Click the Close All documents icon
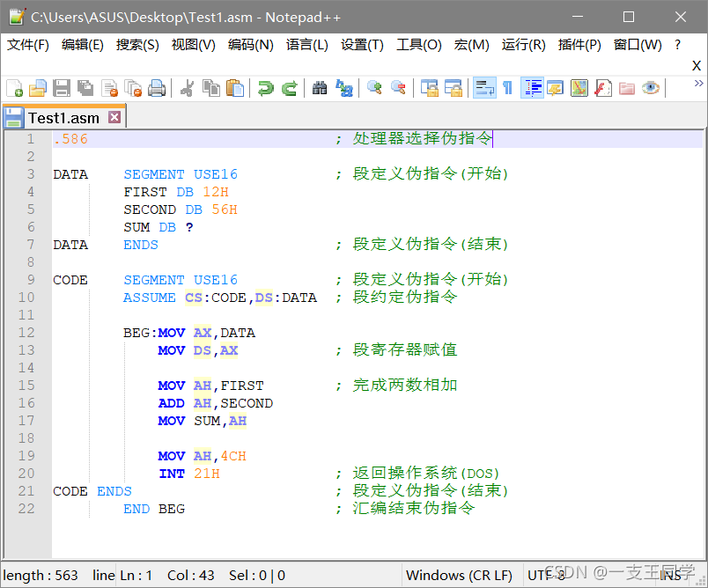 coord(133,88)
